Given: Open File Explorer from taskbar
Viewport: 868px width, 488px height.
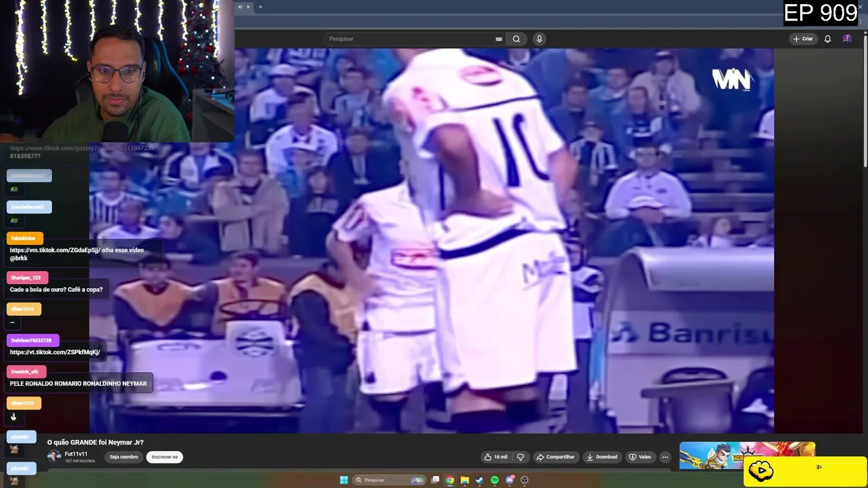Looking at the screenshot, I should [x=465, y=480].
